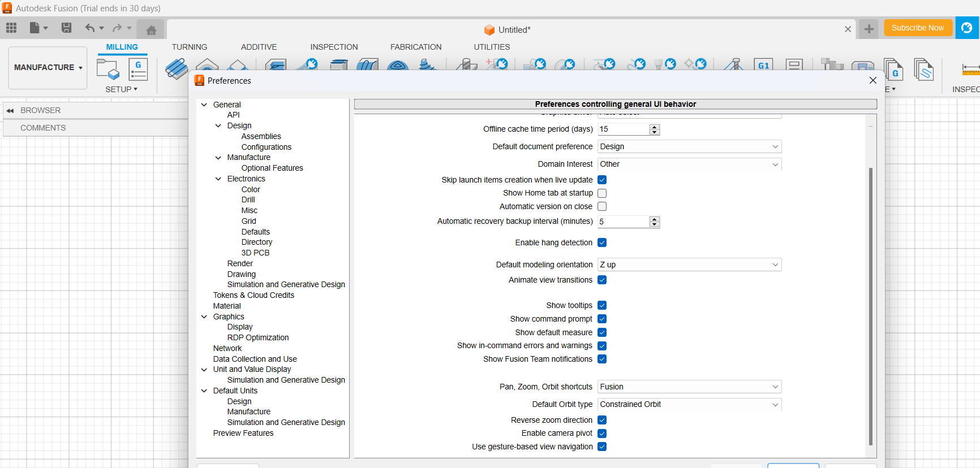The height and width of the screenshot is (468, 980).
Task: Click the Undo arrow icon
Action: 89,28
